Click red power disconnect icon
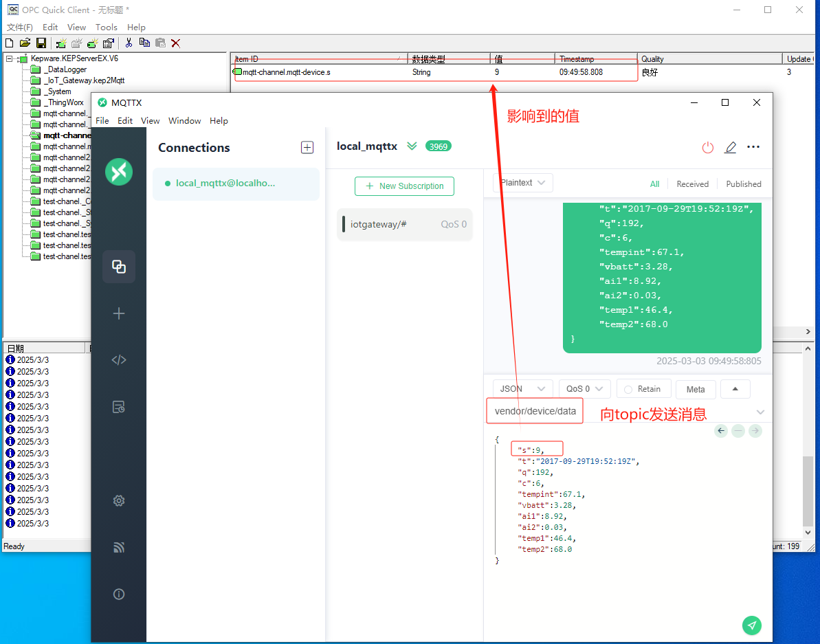This screenshot has height=644, width=820. coord(707,147)
